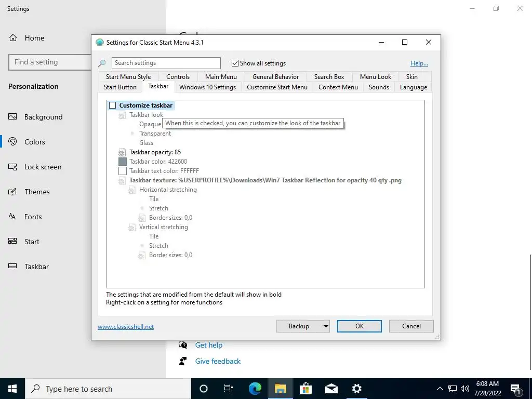Screen dimensions: 532x399
Task: Switch to the Start Menu Style tab
Action: [x=128, y=77]
